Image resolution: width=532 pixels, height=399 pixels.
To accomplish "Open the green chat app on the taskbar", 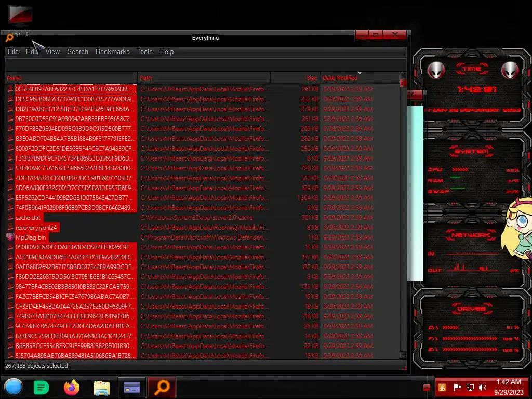I will pyautogui.click(x=42, y=388).
